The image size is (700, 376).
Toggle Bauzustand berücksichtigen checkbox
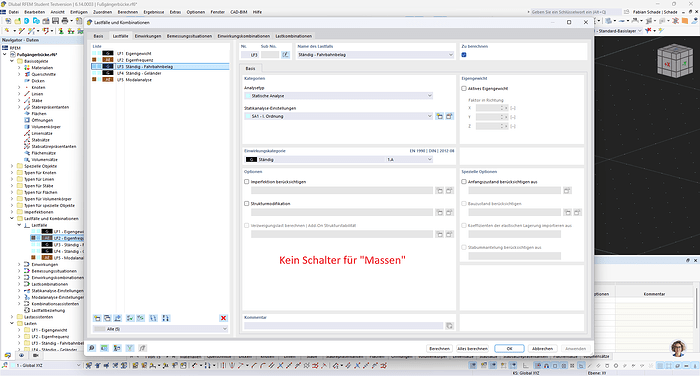point(464,204)
